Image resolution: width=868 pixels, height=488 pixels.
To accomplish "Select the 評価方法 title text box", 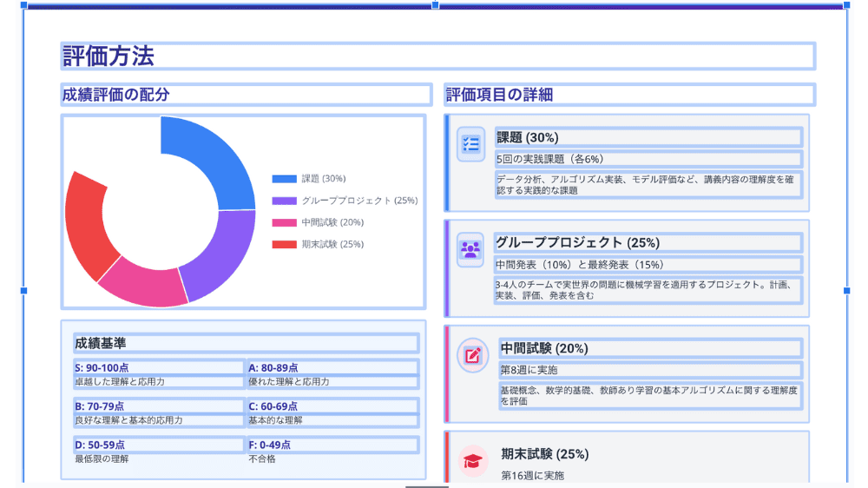I will pyautogui.click(x=437, y=56).
